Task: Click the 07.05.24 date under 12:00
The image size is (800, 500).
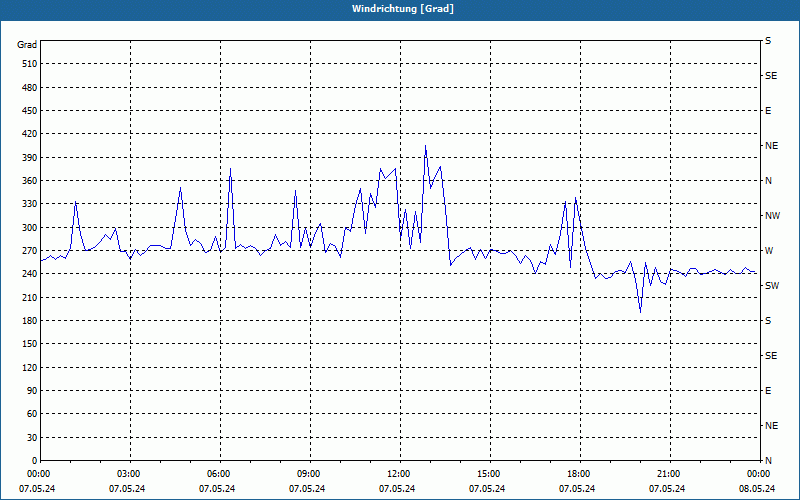Action: [397, 489]
